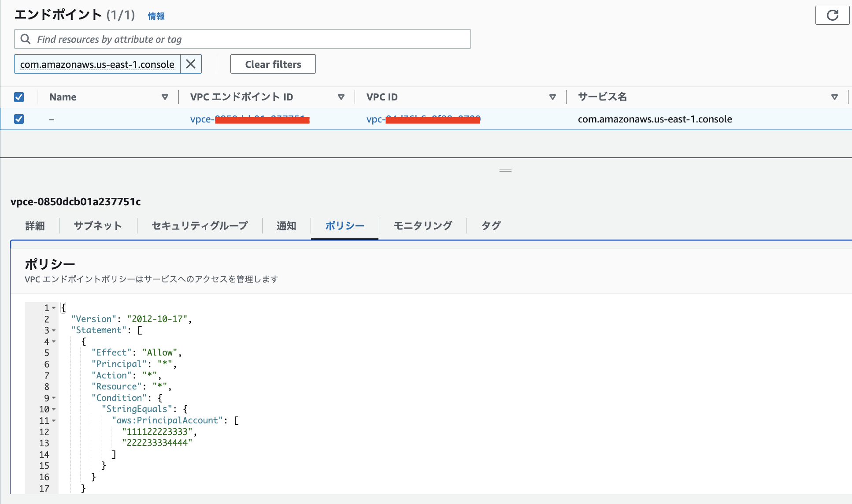Collapse the JSON root at line 1
The width and height of the screenshot is (852, 504).
pyautogui.click(x=54, y=308)
